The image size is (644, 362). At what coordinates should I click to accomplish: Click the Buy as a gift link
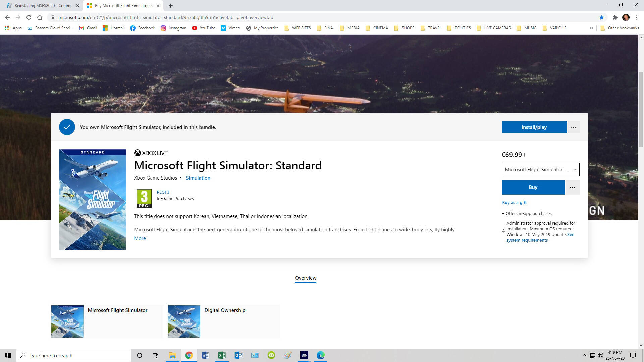(514, 203)
